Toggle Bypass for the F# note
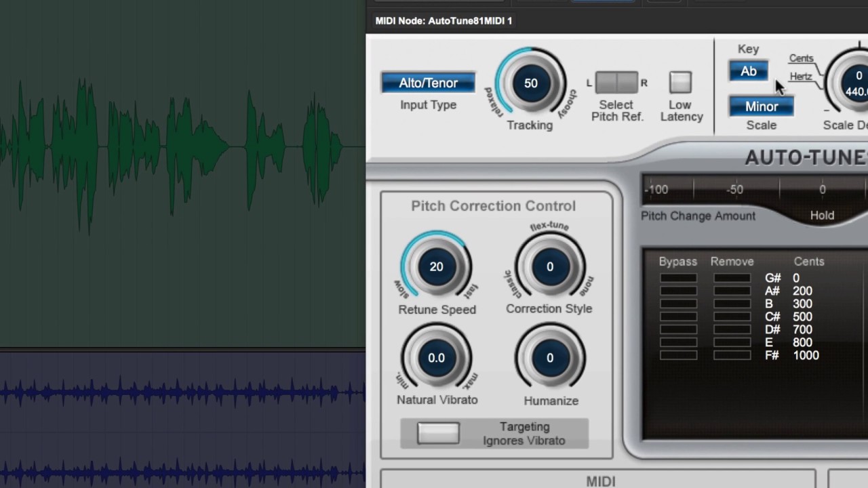Viewport: 868px width, 488px height. (678, 355)
